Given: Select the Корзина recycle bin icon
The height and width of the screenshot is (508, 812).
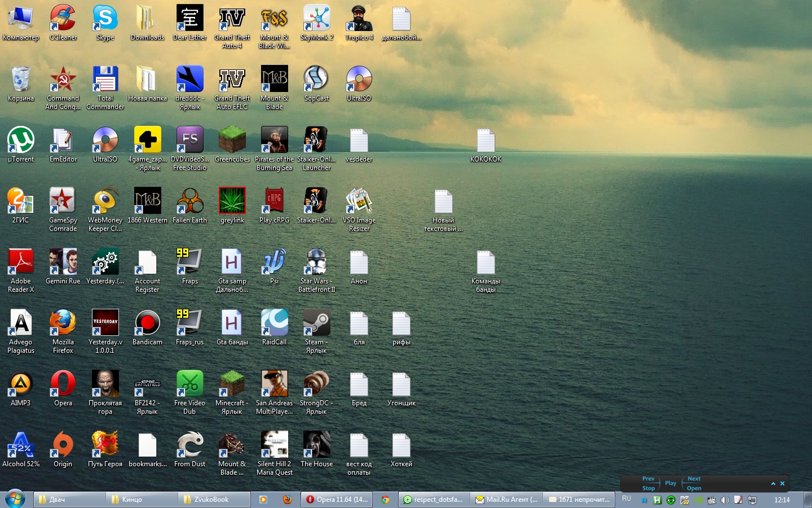Looking at the screenshot, I should 21,79.
